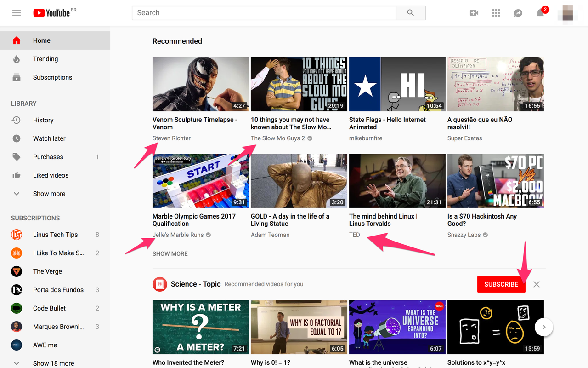
Task: Go to Home in the sidebar
Action: click(55, 40)
